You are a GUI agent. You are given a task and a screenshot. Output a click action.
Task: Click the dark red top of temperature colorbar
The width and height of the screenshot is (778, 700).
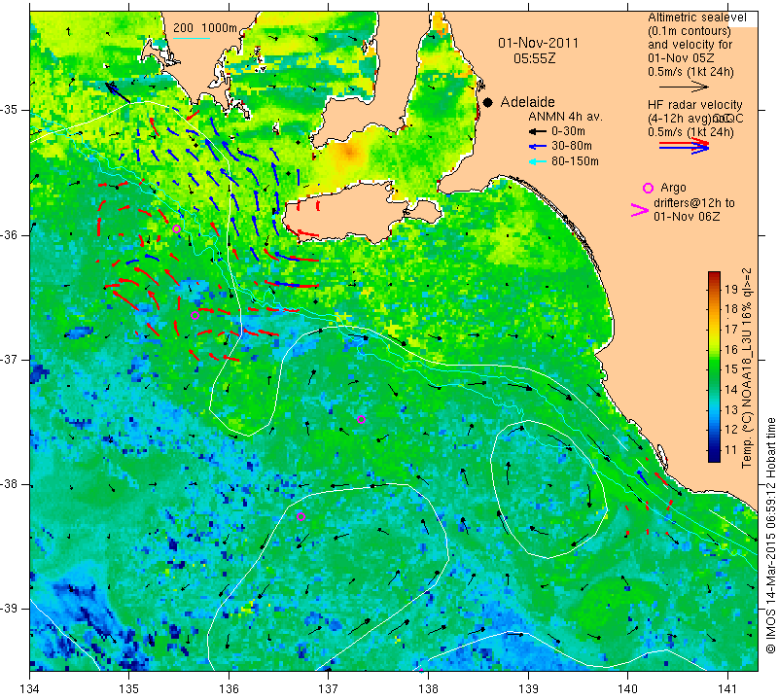[714, 275]
